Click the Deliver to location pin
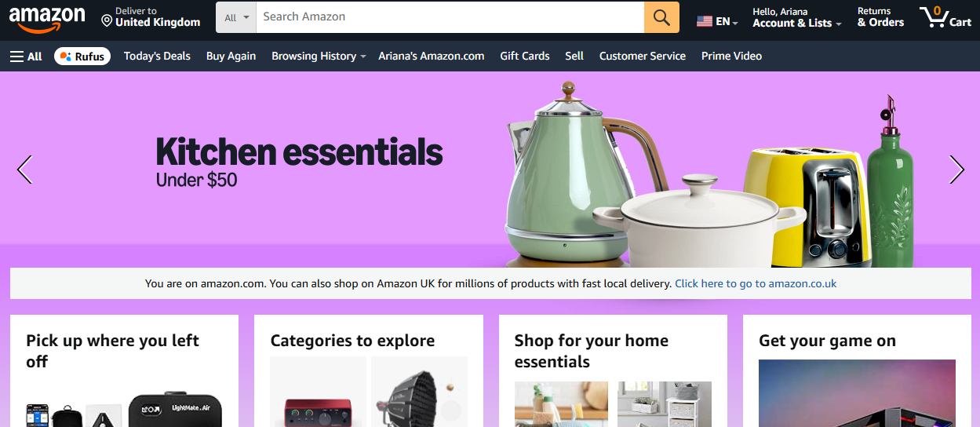The width and height of the screenshot is (980, 427). pos(107,19)
